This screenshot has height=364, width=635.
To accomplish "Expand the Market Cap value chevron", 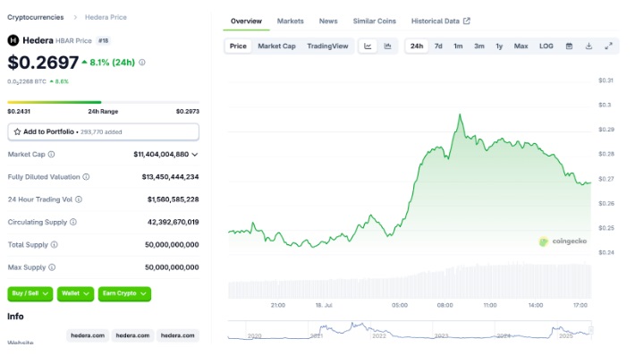I will point(195,155).
